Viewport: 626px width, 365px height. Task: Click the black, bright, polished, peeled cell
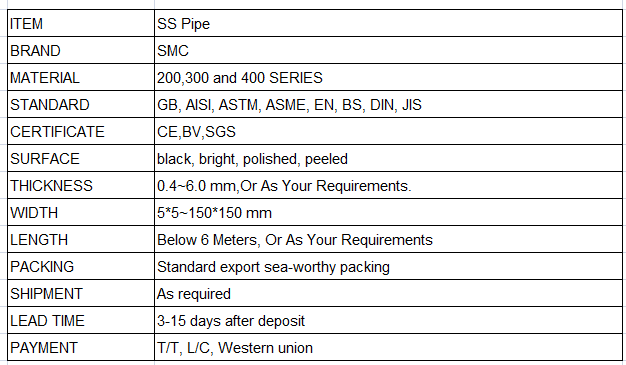click(x=388, y=159)
